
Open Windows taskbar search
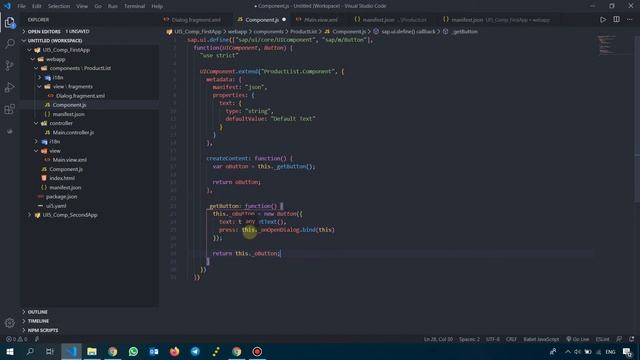point(30,351)
